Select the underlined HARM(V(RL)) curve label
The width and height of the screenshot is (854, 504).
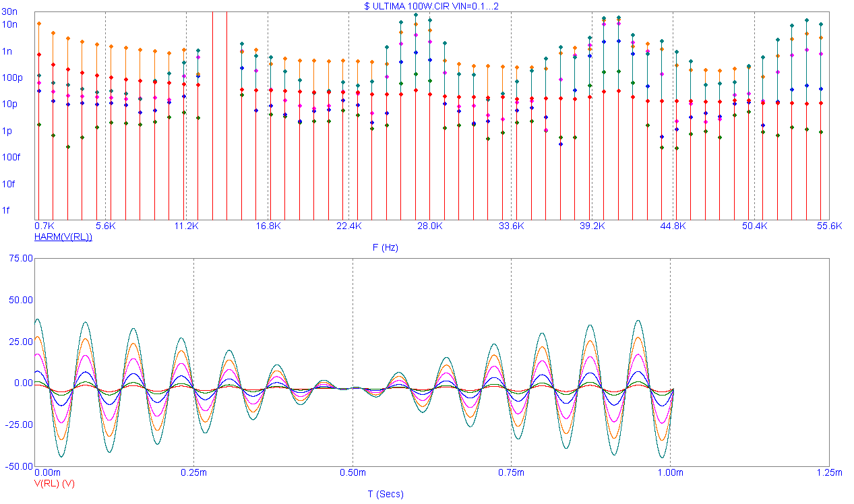pyautogui.click(x=63, y=237)
